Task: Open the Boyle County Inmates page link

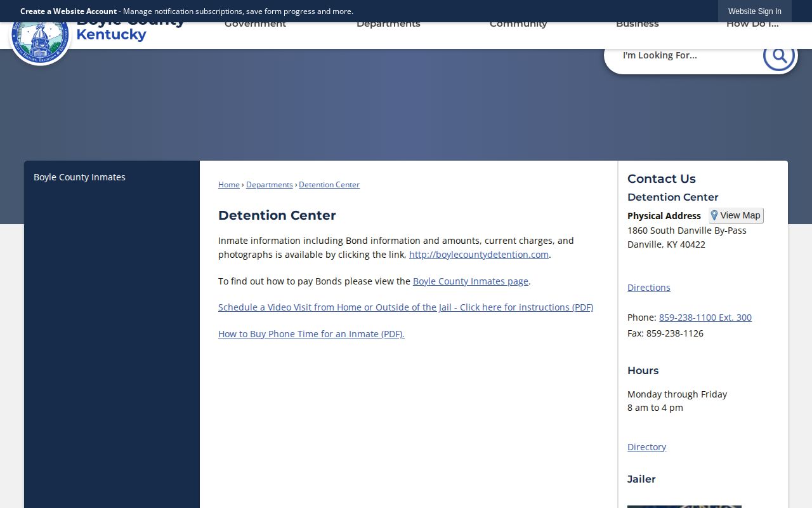Action: click(x=471, y=281)
